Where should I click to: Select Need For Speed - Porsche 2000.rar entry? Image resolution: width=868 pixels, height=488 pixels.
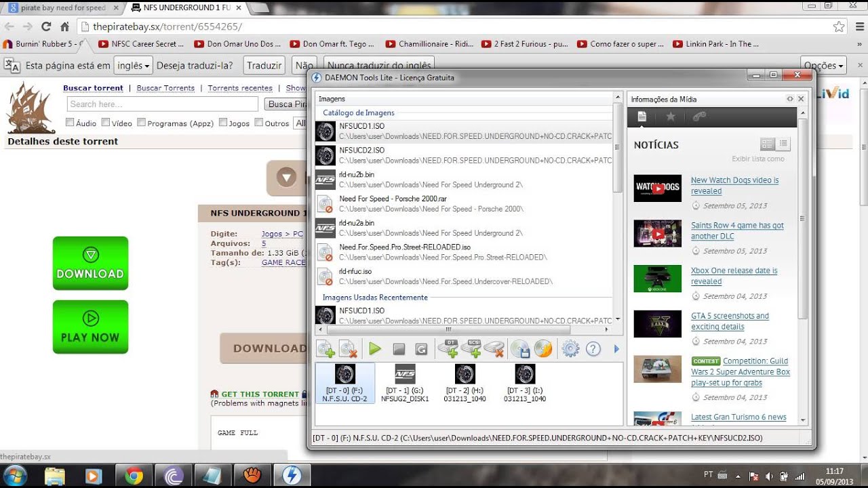464,204
